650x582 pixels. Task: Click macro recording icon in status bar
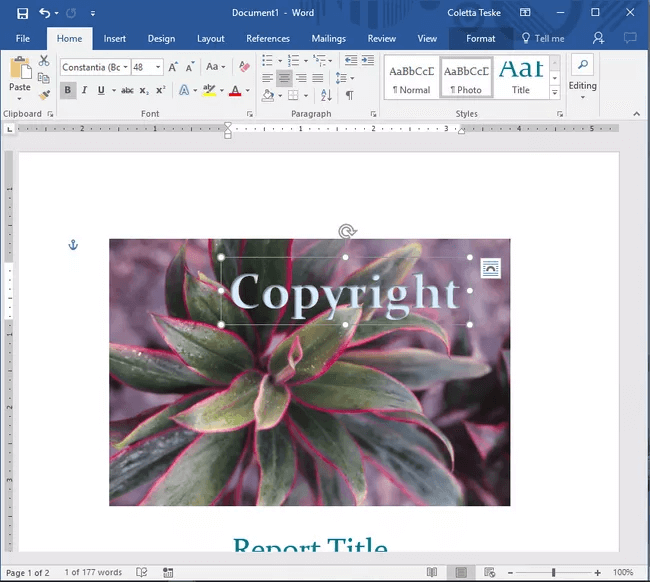tap(168, 572)
